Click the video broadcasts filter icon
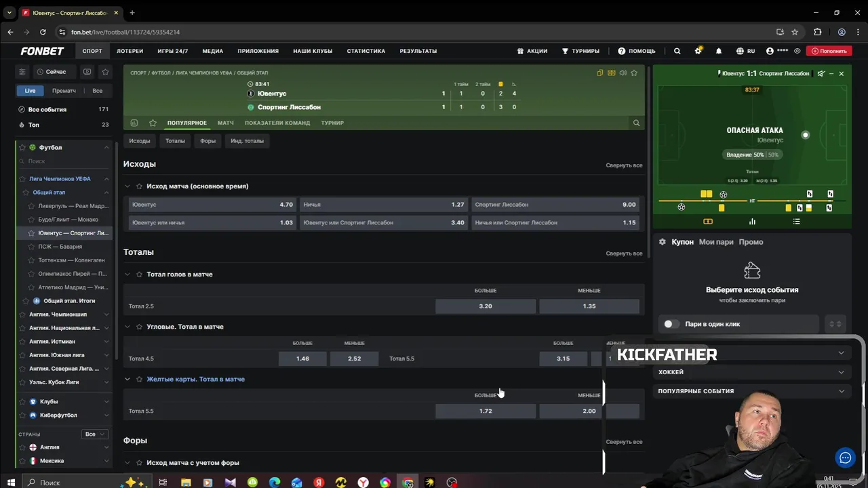This screenshot has height=488, width=868. pyautogui.click(x=87, y=72)
